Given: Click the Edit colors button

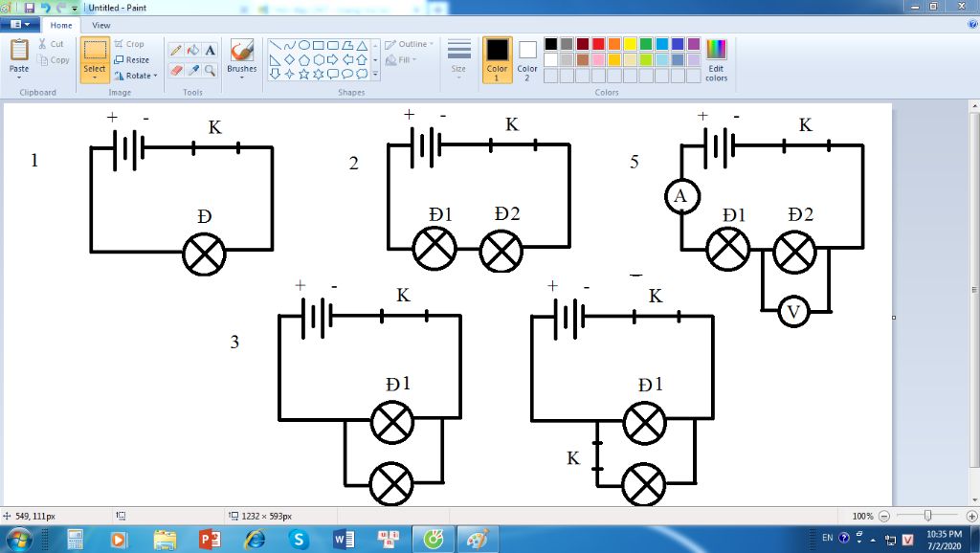Looking at the screenshot, I should click(716, 60).
